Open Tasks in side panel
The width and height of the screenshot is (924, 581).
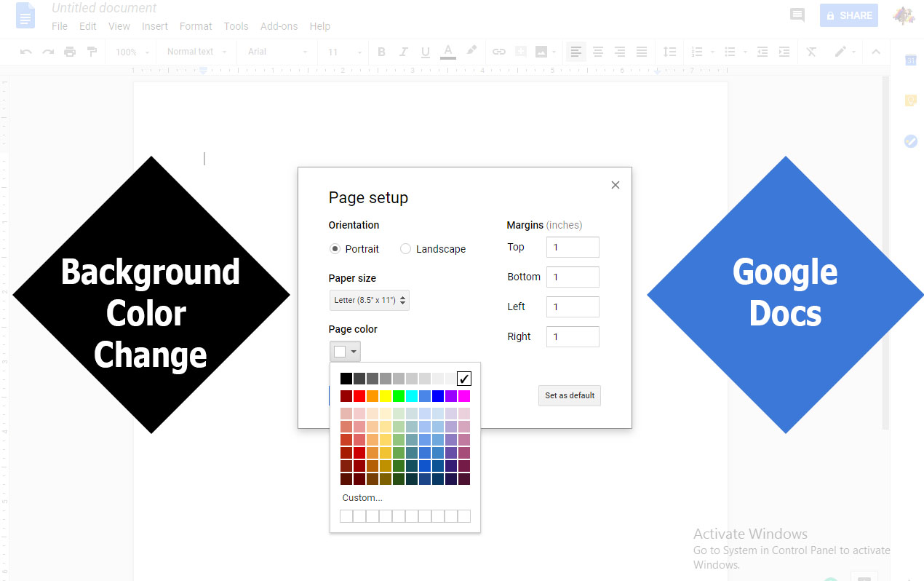(910, 141)
